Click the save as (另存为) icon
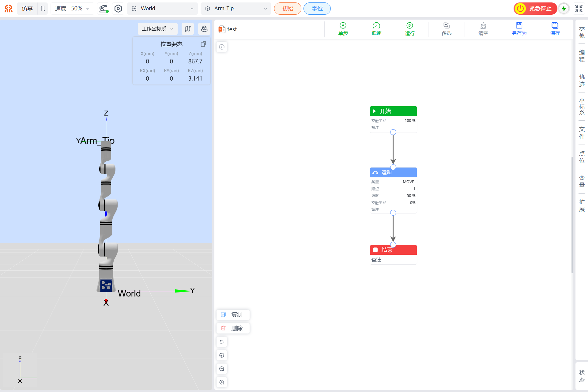This screenshot has width=588, height=392. click(519, 26)
